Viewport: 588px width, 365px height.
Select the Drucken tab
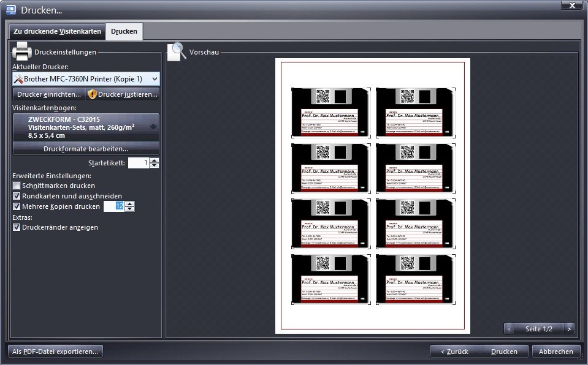[x=124, y=31]
